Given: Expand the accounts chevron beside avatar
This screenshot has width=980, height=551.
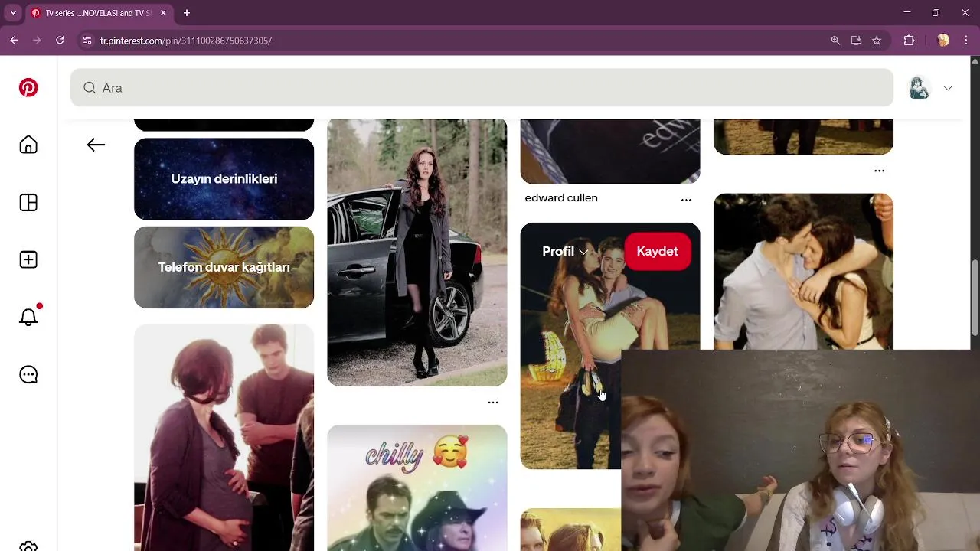Looking at the screenshot, I should click(948, 88).
